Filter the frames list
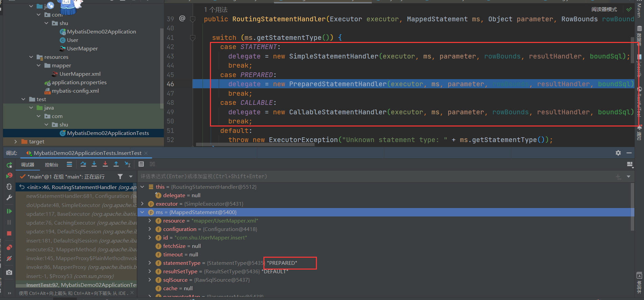 pos(120,177)
